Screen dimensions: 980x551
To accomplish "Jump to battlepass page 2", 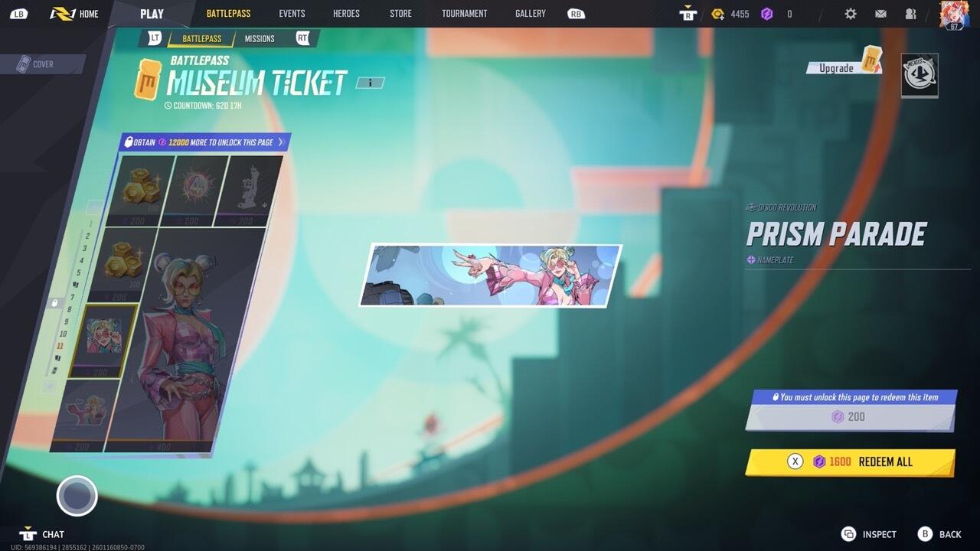I will tap(87, 236).
